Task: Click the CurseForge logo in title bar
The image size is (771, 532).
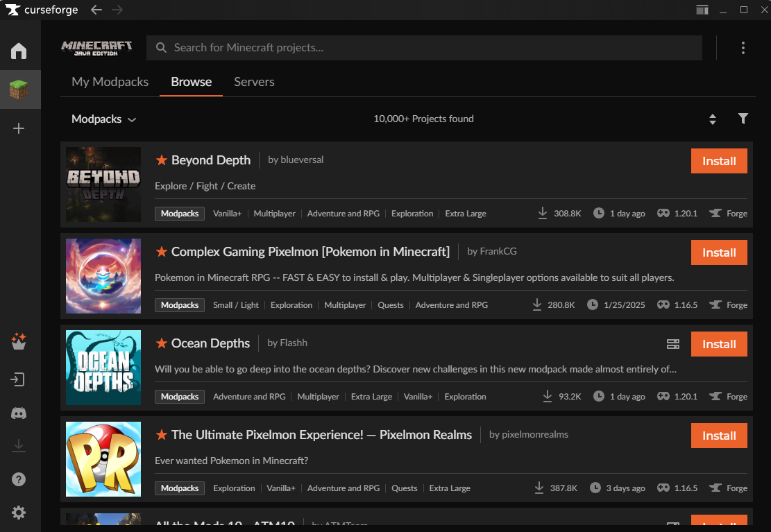Action: [x=42, y=10]
